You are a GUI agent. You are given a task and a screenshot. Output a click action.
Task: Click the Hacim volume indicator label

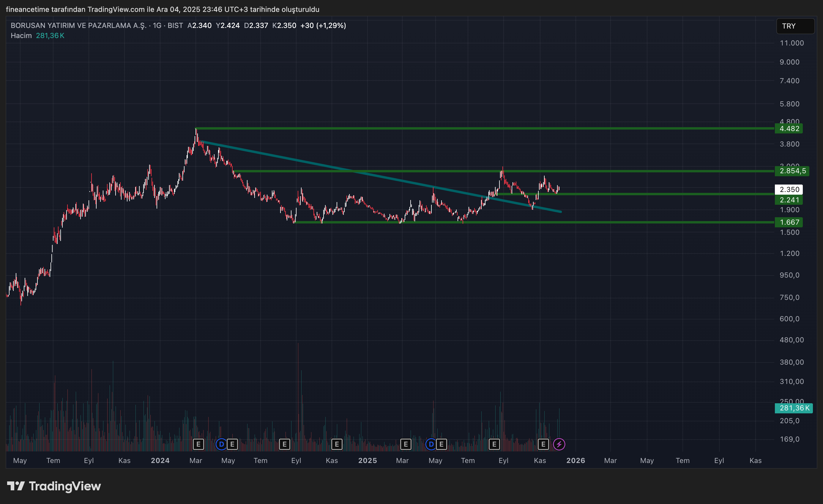click(x=21, y=35)
